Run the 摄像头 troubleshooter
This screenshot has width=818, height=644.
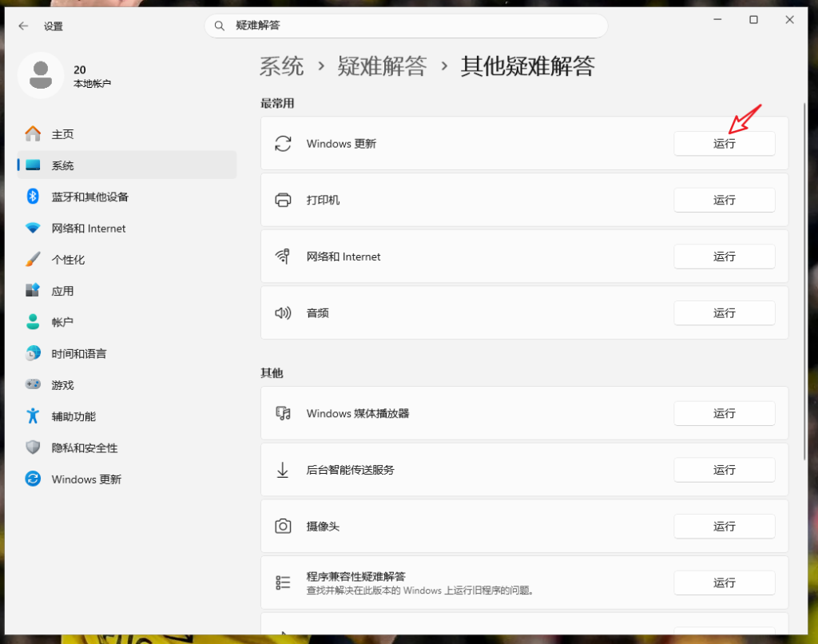tap(724, 526)
